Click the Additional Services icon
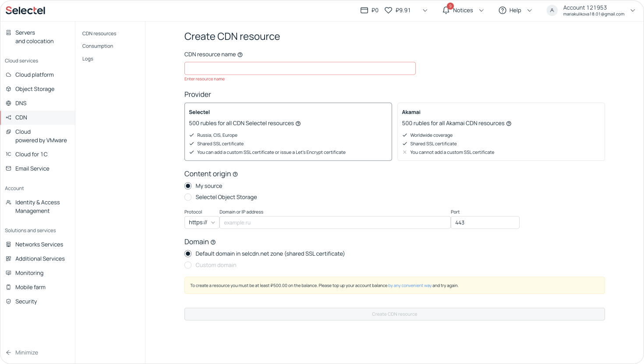The image size is (644, 364). click(8, 259)
